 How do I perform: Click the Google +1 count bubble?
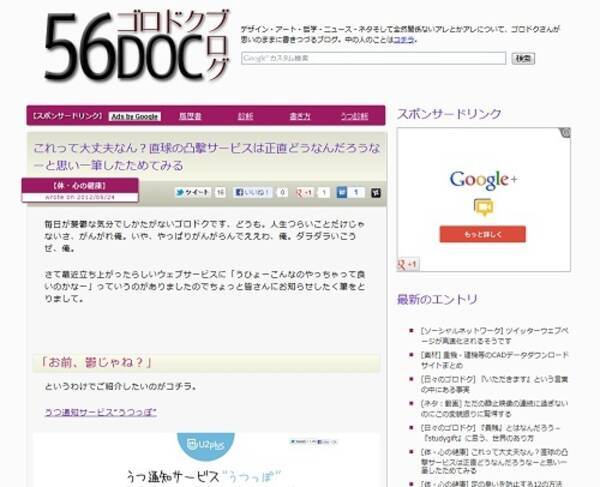pyautogui.click(x=324, y=192)
